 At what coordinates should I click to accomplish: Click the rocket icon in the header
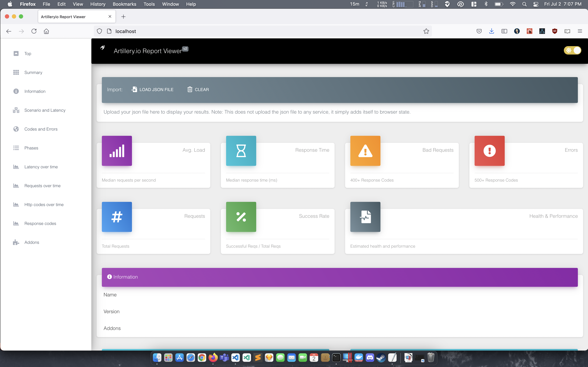coord(103,48)
